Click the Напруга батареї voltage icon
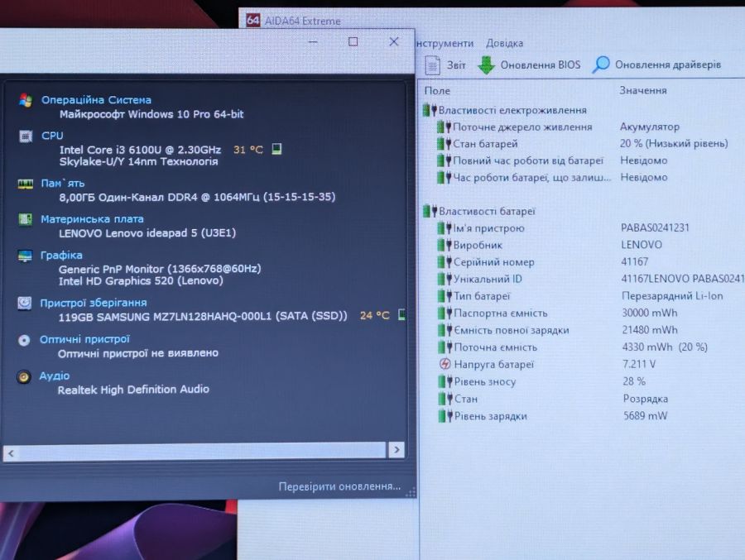The height and width of the screenshot is (560, 745). (445, 364)
